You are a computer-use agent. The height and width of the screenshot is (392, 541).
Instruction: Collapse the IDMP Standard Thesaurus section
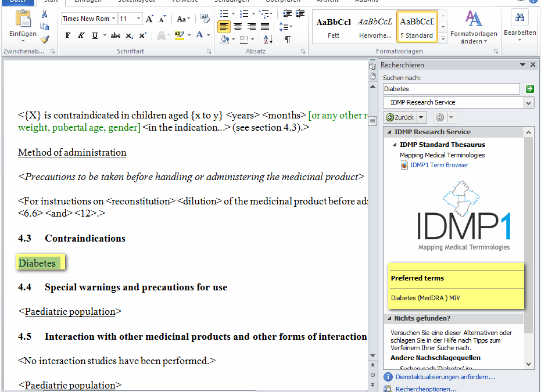(395, 145)
